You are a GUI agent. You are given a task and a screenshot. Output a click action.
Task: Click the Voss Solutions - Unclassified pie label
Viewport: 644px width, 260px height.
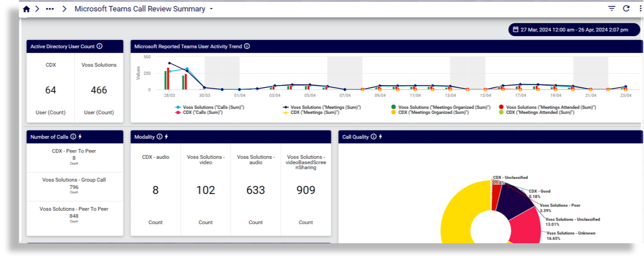(x=573, y=220)
